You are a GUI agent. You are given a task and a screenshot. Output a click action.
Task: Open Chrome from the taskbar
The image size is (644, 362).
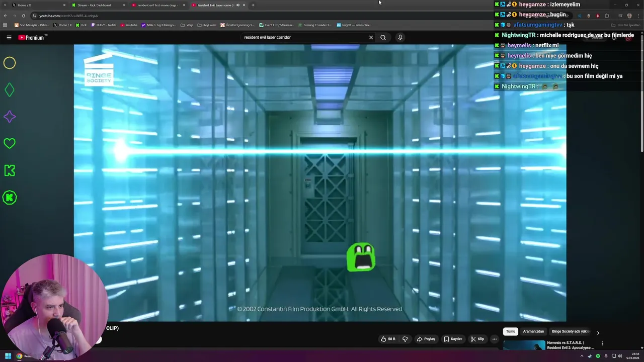20,356
